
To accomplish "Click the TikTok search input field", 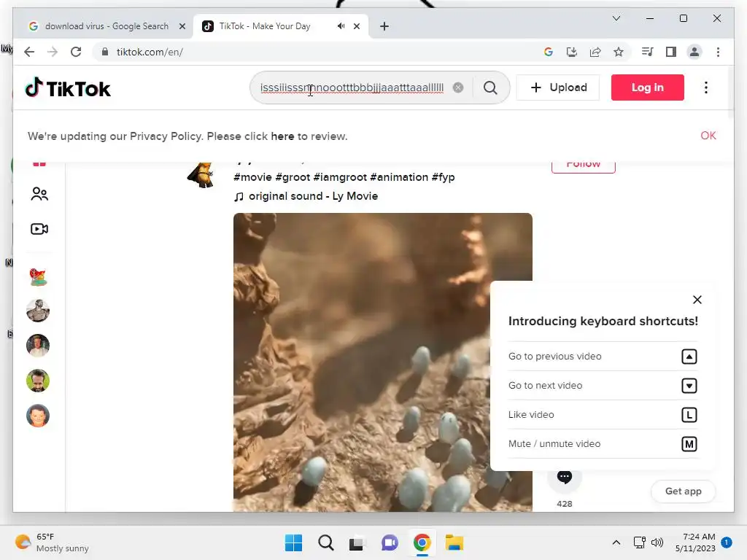I will pos(352,87).
